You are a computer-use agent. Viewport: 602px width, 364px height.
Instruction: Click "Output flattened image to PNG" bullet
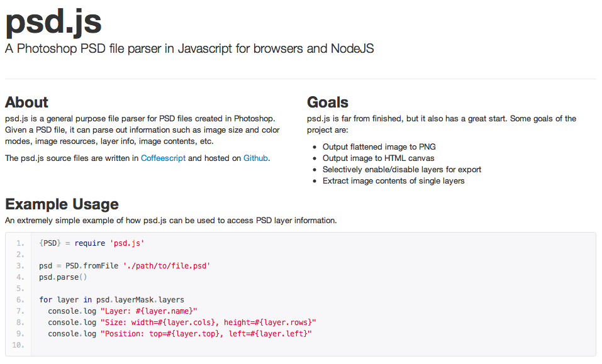pyautogui.click(x=379, y=147)
